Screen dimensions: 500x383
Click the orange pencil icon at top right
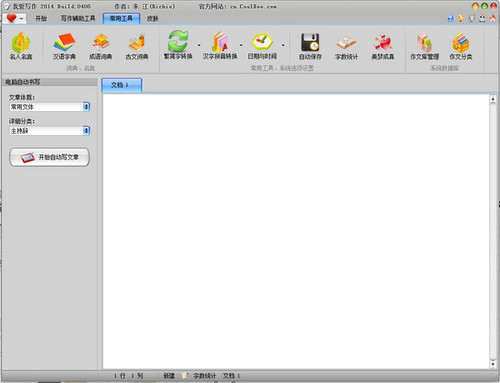461,19
